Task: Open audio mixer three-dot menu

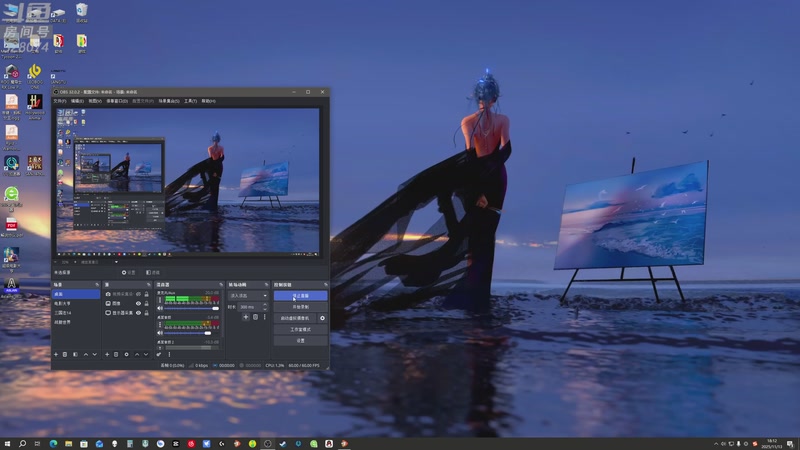Action: point(169,354)
